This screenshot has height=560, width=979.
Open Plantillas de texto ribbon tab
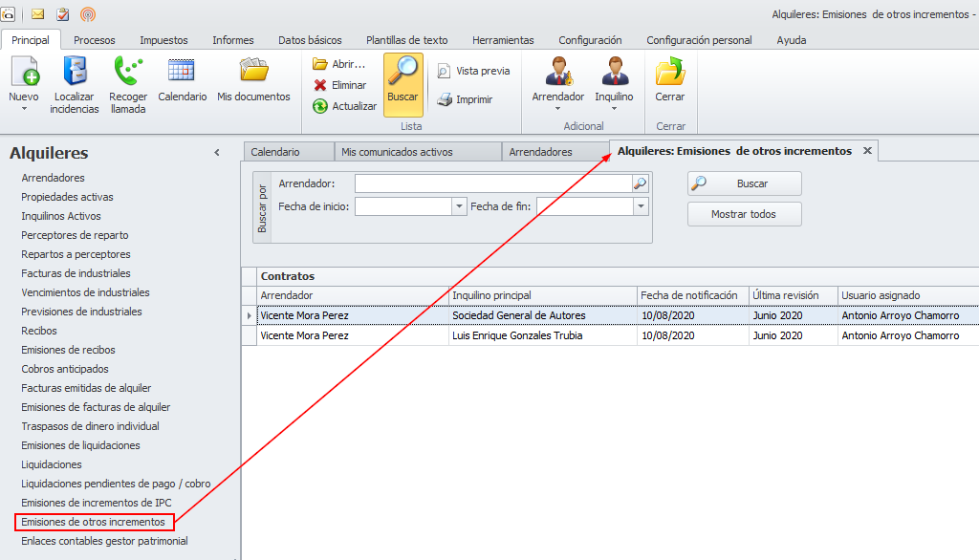click(x=406, y=40)
